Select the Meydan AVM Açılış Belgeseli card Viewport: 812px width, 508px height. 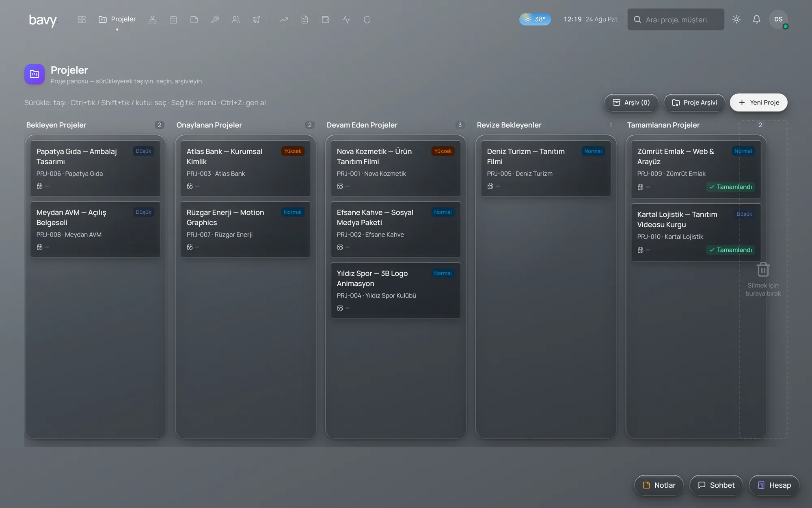click(x=95, y=229)
